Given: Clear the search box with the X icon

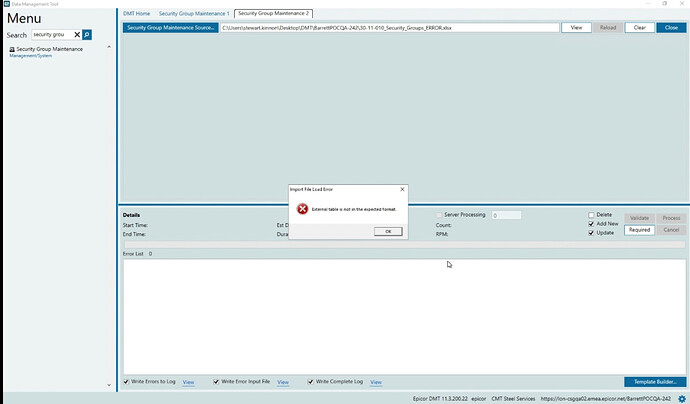Looking at the screenshot, I should click(x=77, y=35).
